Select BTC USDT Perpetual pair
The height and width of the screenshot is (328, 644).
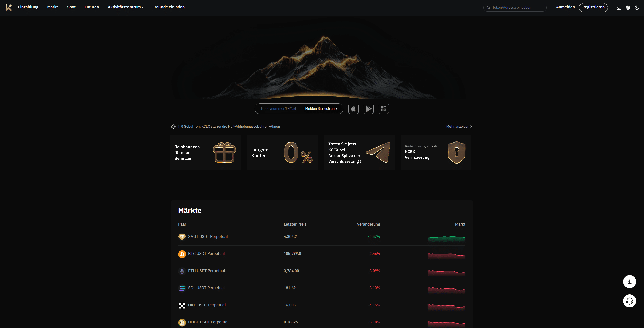click(x=206, y=254)
